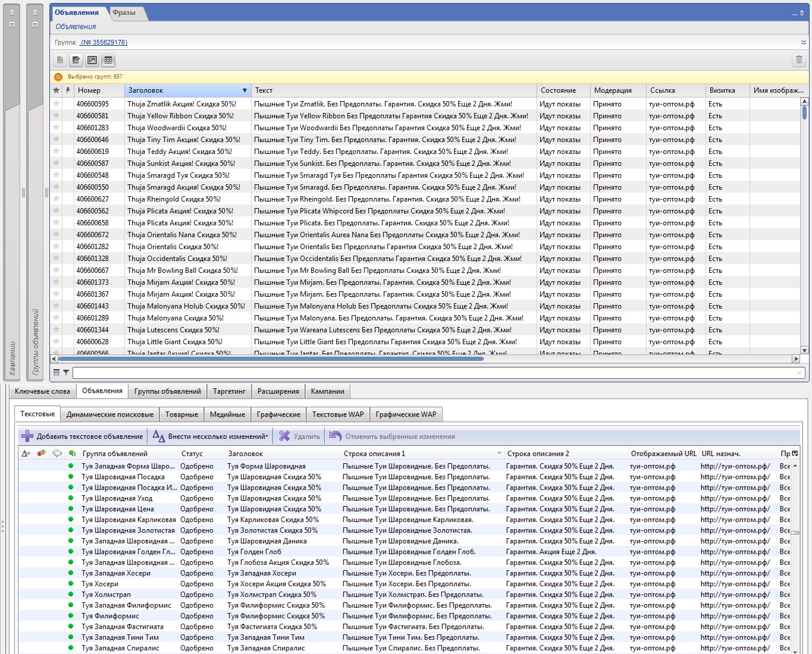Viewport: 812px width, 654px height.
Task: Click the lightning bolt column header icon
Action: tap(68, 90)
